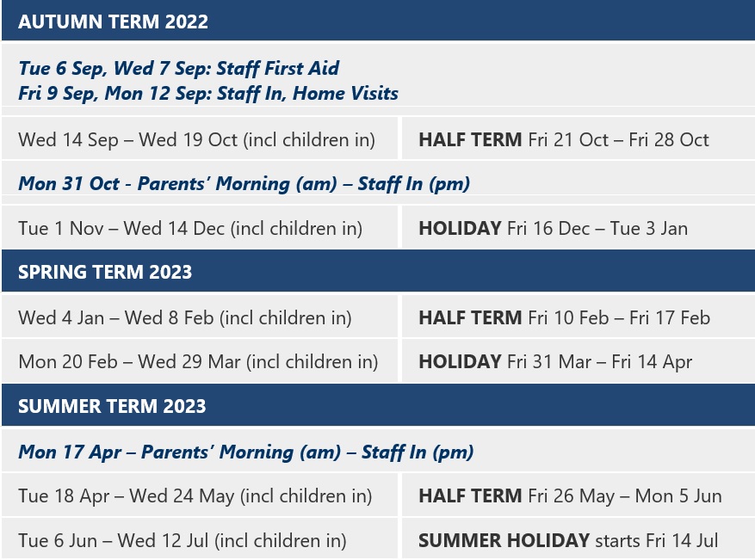The height and width of the screenshot is (560, 755).
Task: Click the Autumn Term 2022 header
Action: coord(113,22)
